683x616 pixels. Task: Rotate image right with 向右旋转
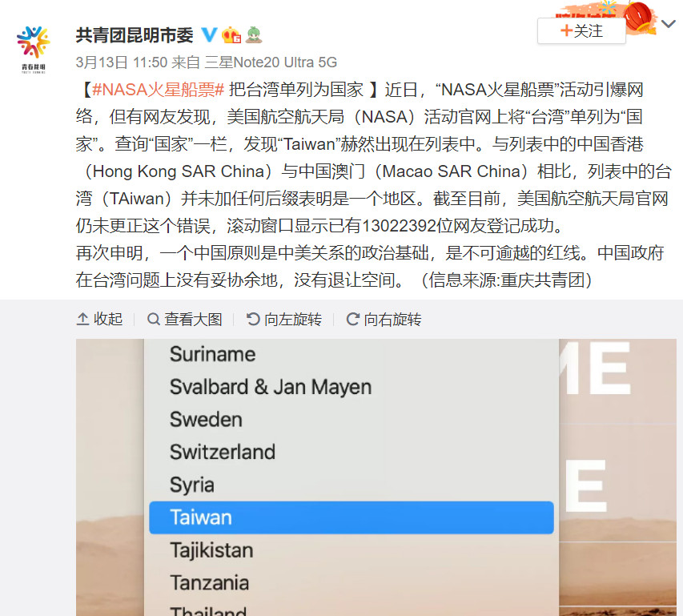pos(384,320)
